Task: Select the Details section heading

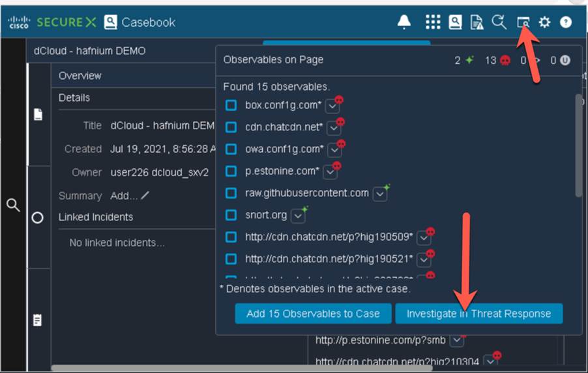Action: (x=74, y=98)
